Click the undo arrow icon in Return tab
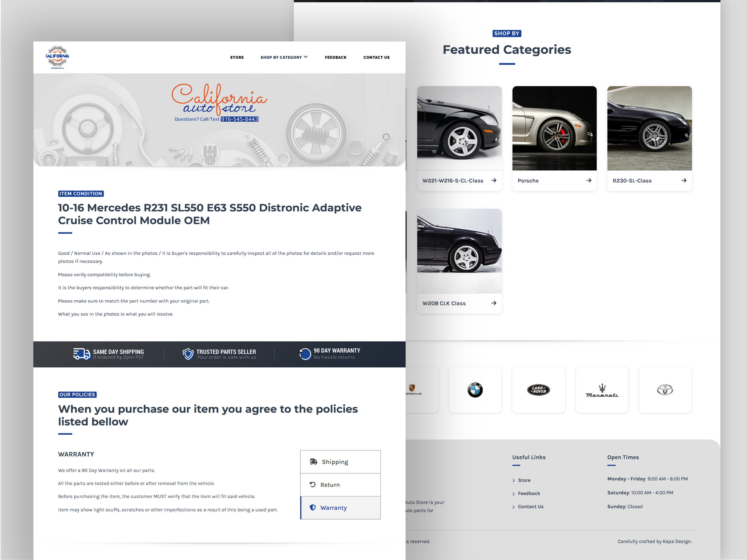This screenshot has height=560, width=747. (313, 484)
